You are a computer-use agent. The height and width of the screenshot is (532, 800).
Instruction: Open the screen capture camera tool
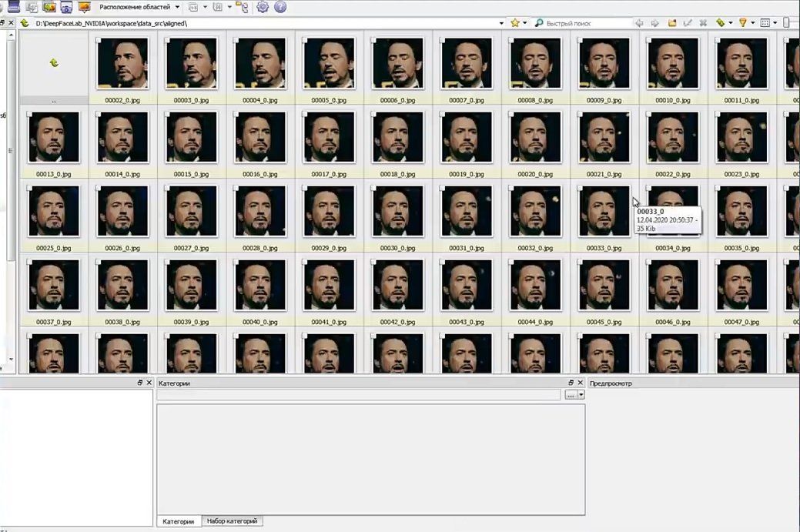(x=66, y=7)
